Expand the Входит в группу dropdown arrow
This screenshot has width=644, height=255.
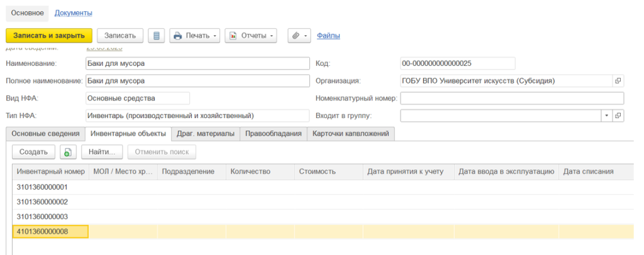click(x=607, y=116)
